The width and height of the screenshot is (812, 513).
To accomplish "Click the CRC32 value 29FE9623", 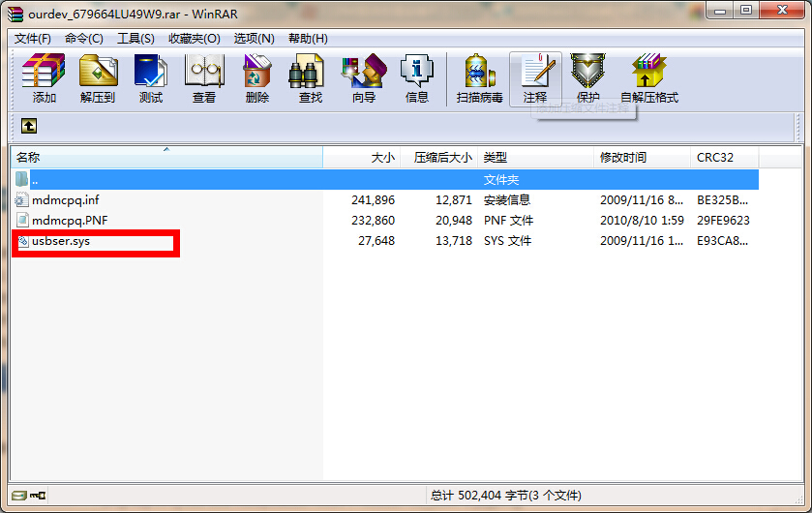I will [723, 221].
